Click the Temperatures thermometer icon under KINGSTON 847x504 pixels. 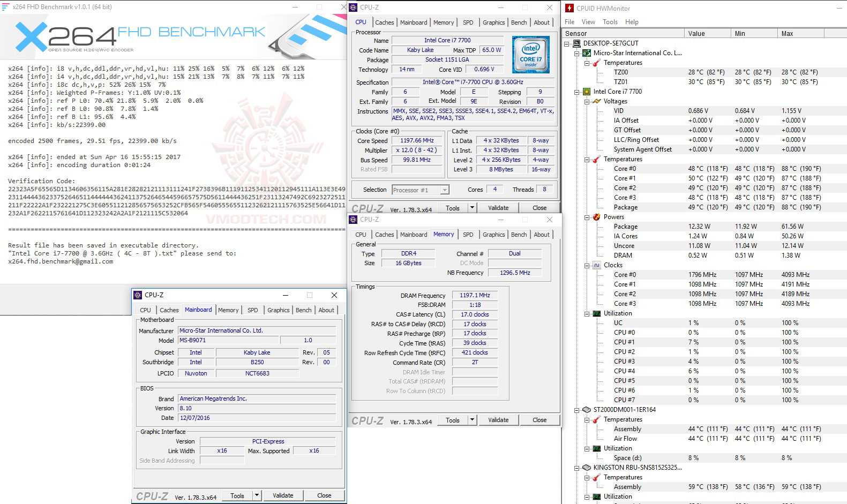point(597,477)
